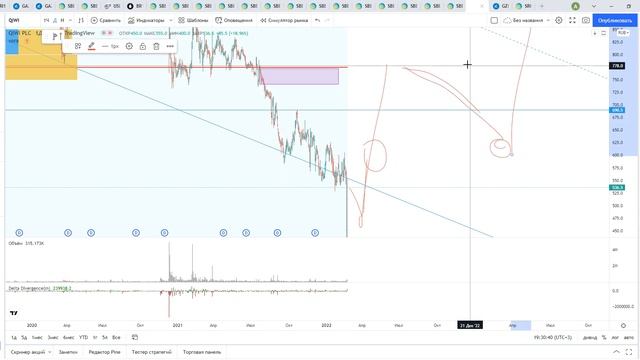Expand the timeframe interval dropdown
This screenshot has height=360, width=640.
[x=70, y=20]
